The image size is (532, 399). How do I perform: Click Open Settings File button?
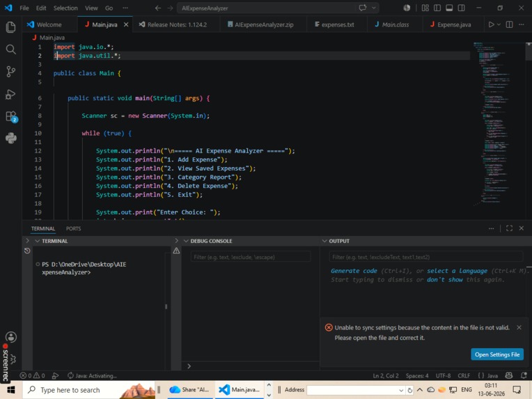click(497, 354)
